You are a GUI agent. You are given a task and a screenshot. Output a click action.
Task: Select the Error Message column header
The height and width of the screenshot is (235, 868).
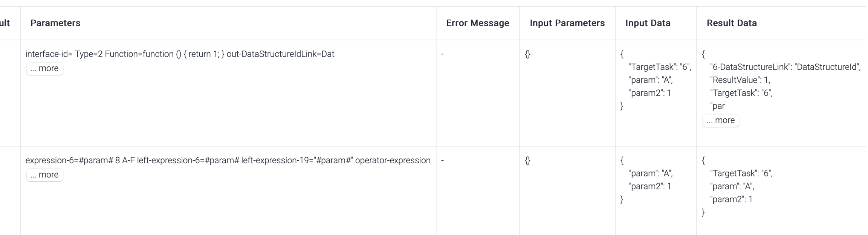(x=477, y=23)
